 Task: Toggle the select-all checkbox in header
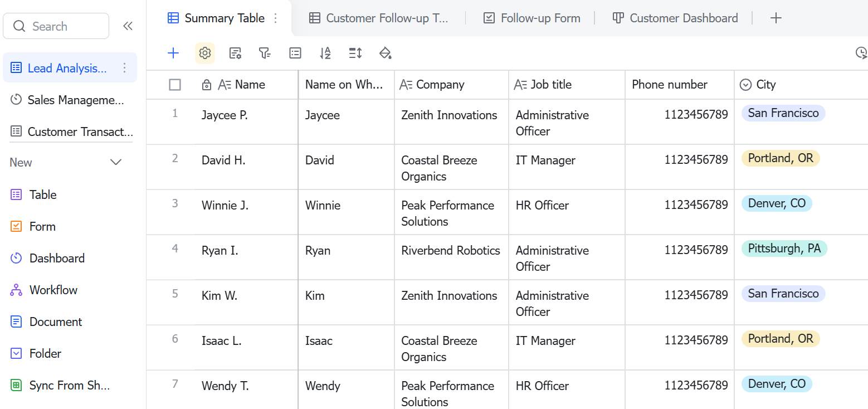point(175,85)
